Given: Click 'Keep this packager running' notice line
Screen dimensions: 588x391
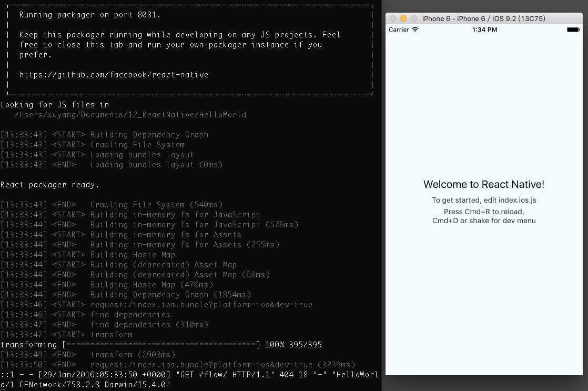Looking at the screenshot, I should coord(180,35).
